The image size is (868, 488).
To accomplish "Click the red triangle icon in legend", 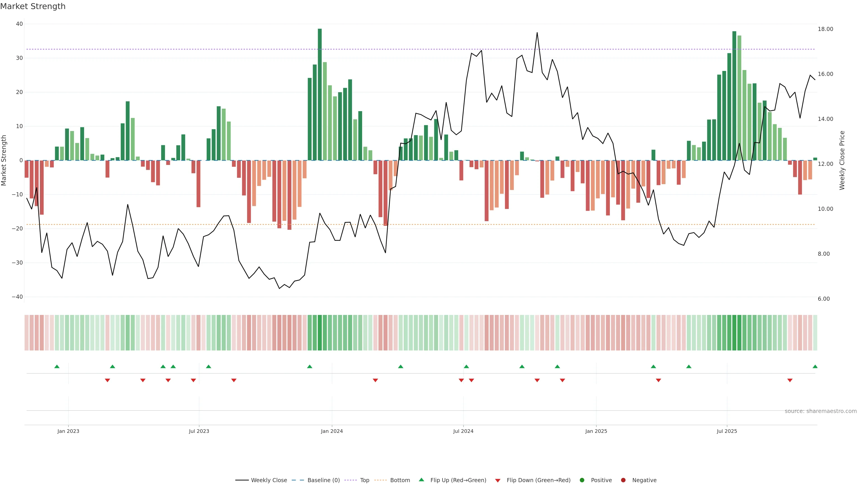I will click(498, 480).
